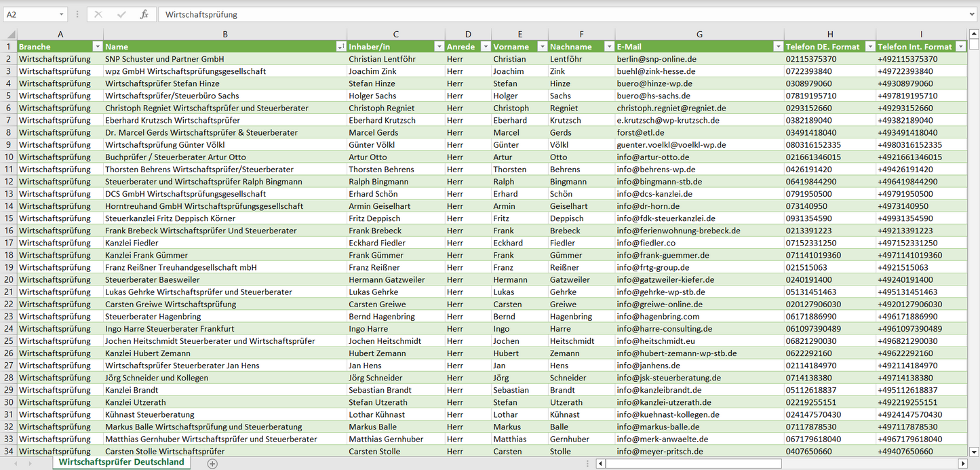Click the Insert Function fx icon
The height and width of the screenshot is (470, 980).
tap(144, 14)
